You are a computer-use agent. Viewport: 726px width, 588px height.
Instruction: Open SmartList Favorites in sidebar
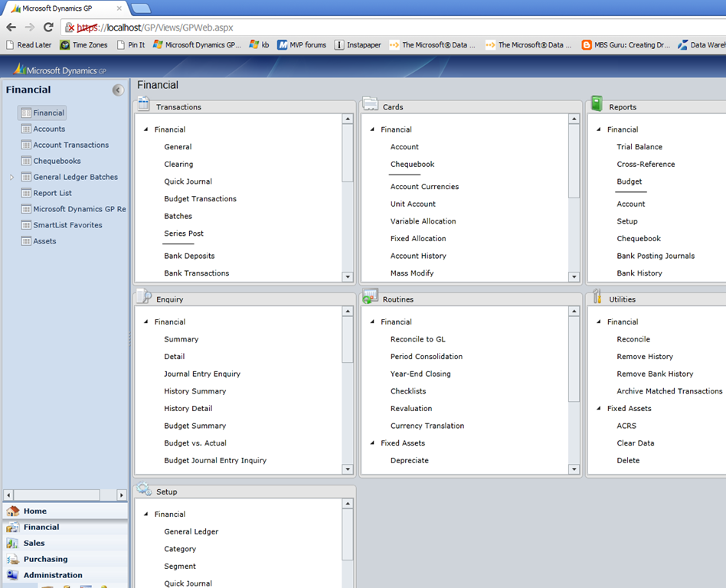[x=67, y=225]
